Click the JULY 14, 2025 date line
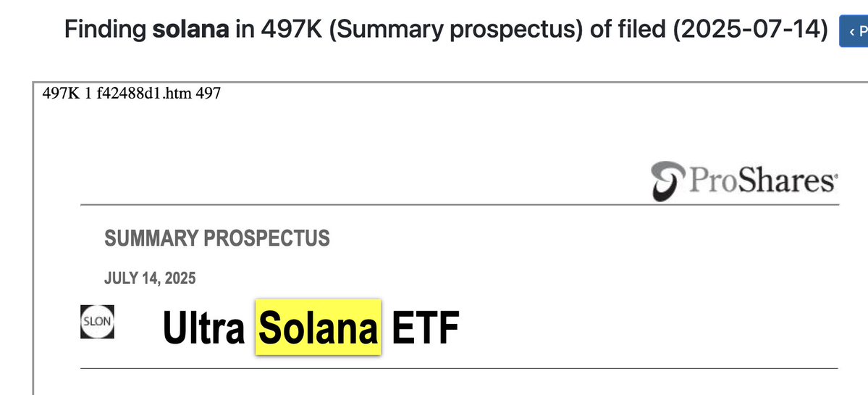Image resolution: width=868 pixels, height=395 pixels. tap(150, 278)
